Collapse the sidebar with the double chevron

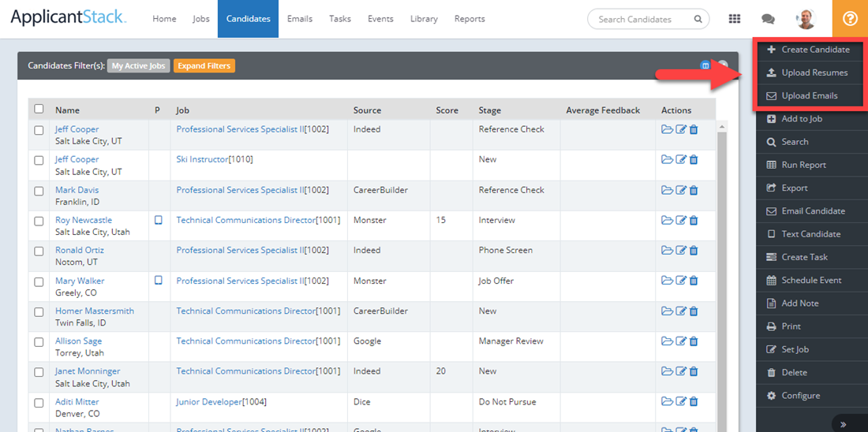[x=843, y=424]
